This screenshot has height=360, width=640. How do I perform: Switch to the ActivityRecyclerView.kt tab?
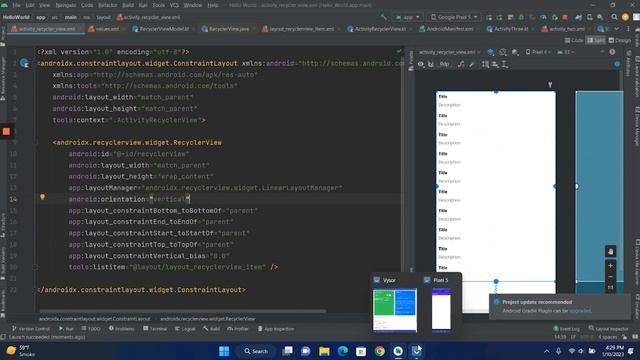[377, 29]
